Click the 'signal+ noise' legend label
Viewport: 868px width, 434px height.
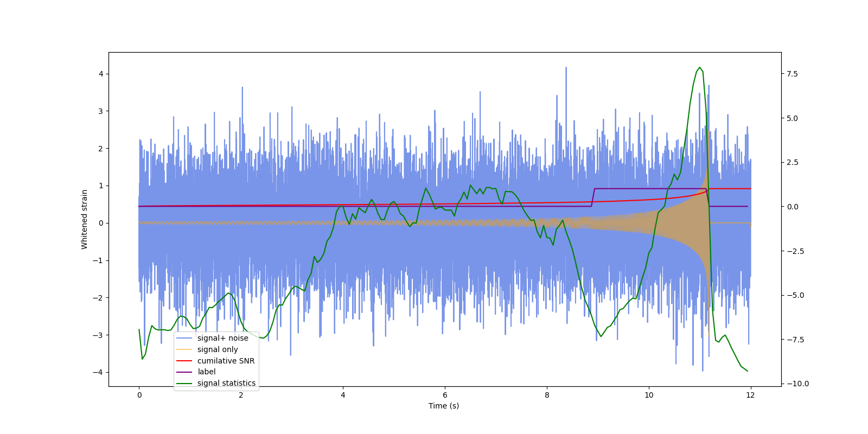[222, 338]
